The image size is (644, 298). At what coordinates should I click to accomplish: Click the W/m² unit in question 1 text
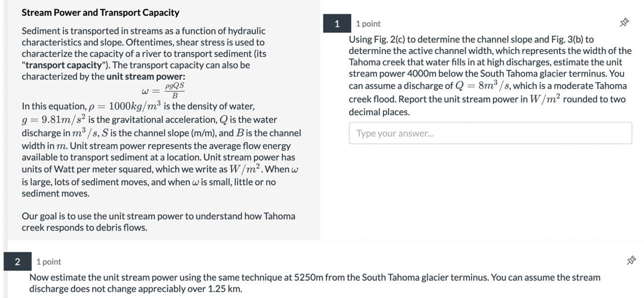click(544, 98)
